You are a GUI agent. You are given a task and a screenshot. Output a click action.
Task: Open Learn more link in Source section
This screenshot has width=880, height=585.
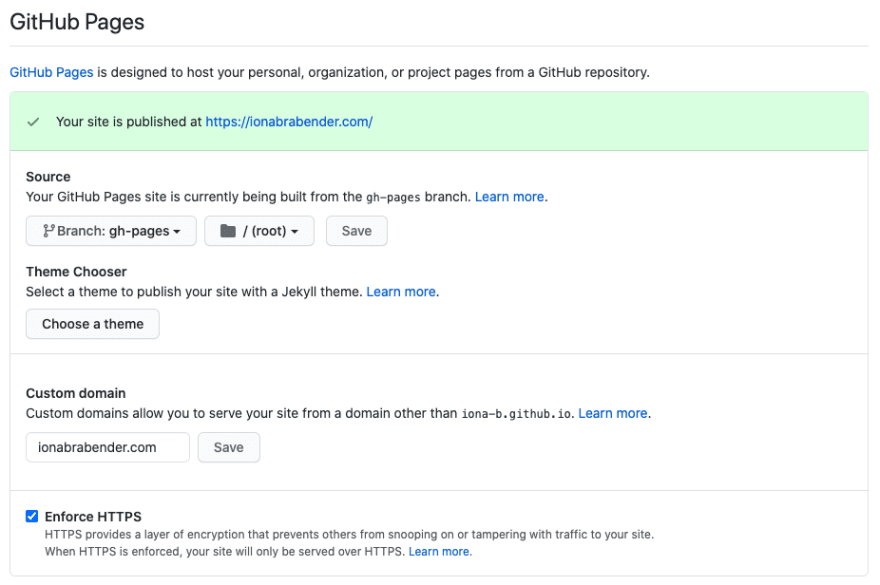click(x=510, y=197)
